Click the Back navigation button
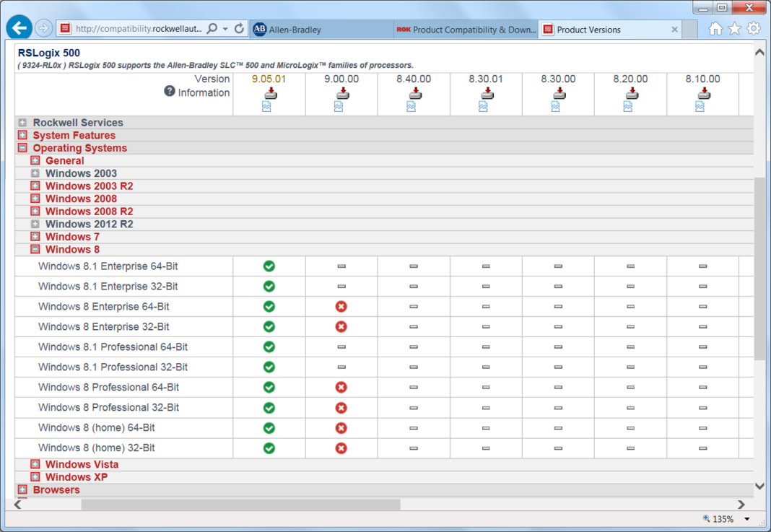 (x=18, y=27)
